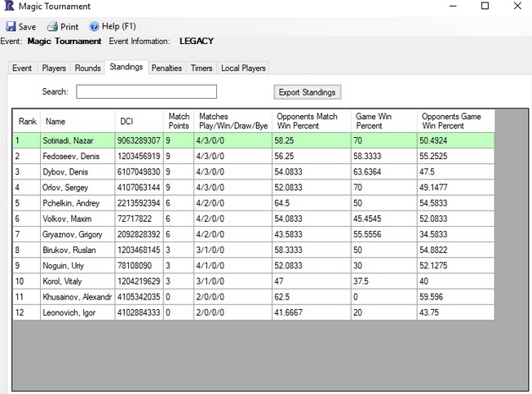Viewport: 532px width, 394px height.
Task: Switch to the Event tab
Action: 22,69
